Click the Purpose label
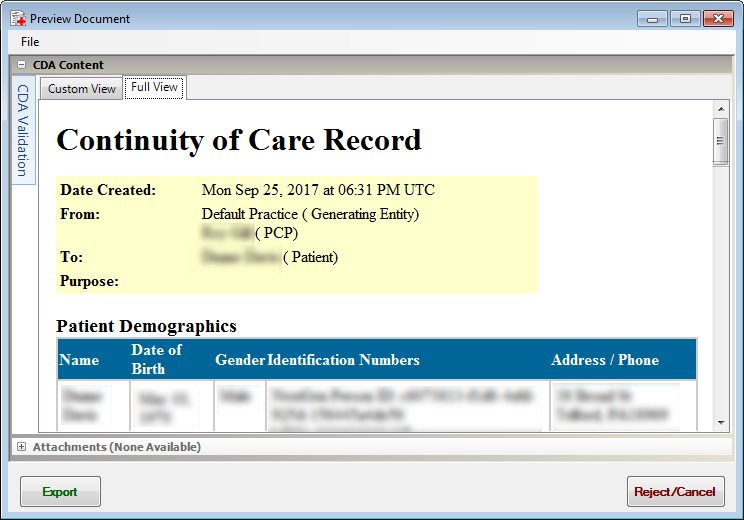 coord(89,281)
